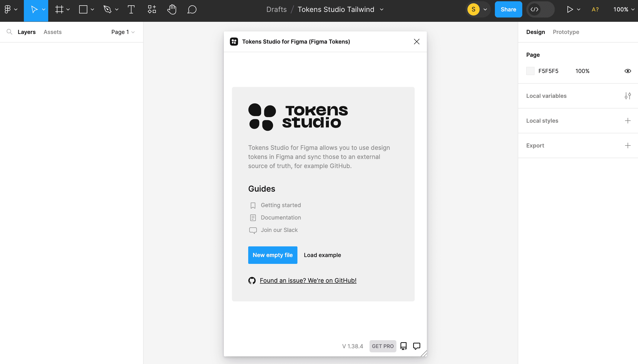Open file name Tokens Studio Tailwind menu
The image size is (638, 364).
(340, 10)
